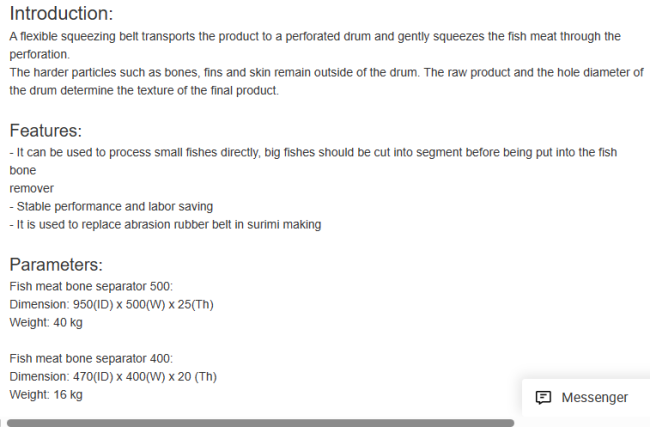650x427 pixels.
Task: Click 'Fish meat bone separator 500:' line
Action: (91, 286)
